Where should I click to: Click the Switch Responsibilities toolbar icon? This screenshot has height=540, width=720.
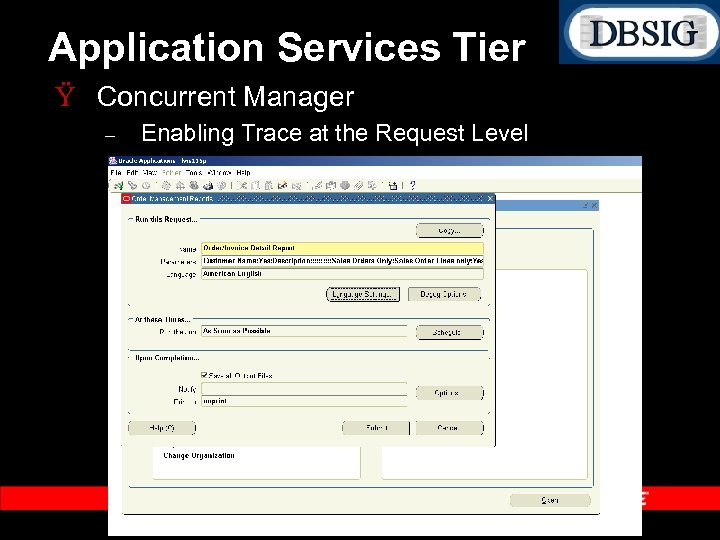[193, 186]
